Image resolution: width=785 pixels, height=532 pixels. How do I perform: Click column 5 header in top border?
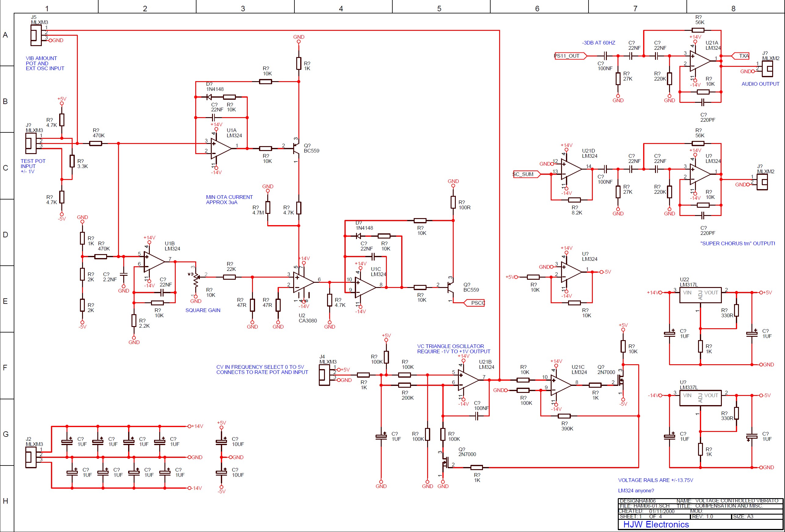pyautogui.click(x=439, y=9)
